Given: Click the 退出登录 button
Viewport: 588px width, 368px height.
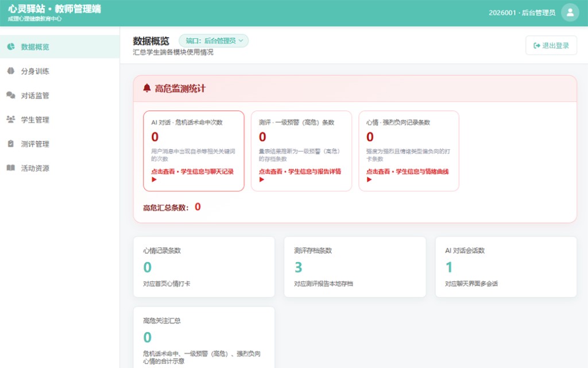Looking at the screenshot, I should [551, 45].
